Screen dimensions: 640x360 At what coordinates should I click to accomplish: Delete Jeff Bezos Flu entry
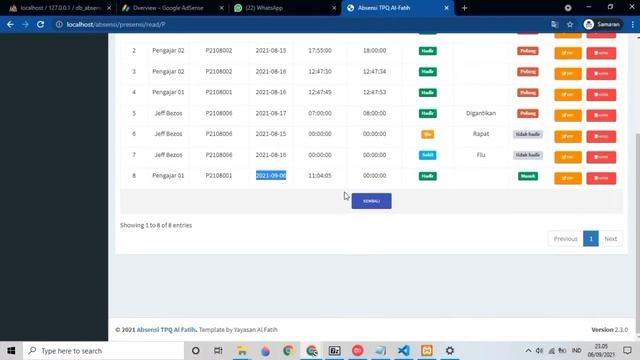coord(601,157)
